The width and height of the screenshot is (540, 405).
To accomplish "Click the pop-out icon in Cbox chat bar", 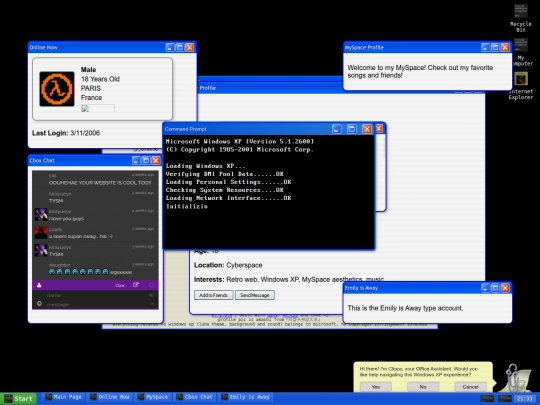I will (136, 285).
